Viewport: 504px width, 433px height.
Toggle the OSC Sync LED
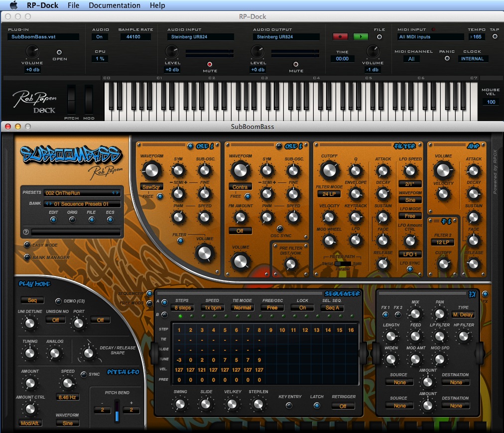(x=280, y=229)
